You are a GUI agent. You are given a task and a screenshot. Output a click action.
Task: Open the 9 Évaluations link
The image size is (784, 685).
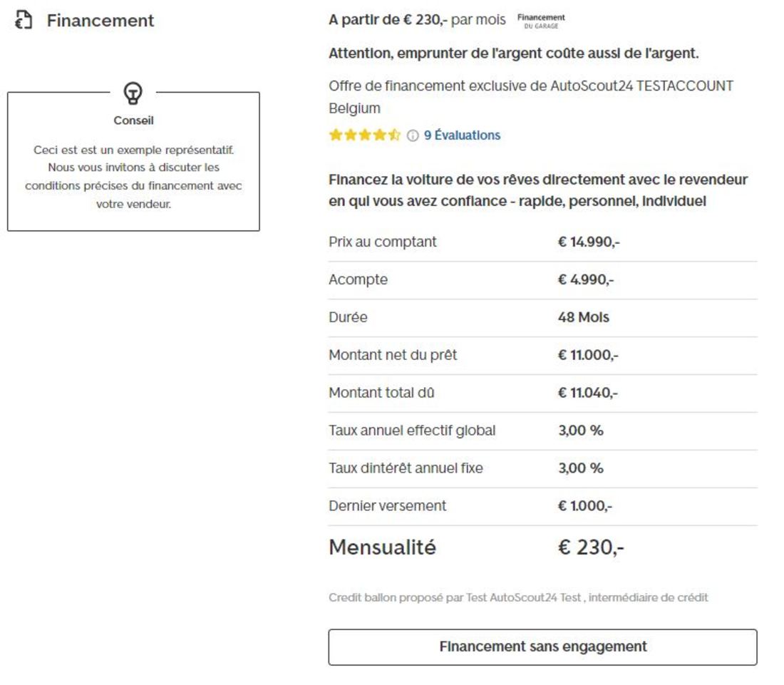click(462, 135)
